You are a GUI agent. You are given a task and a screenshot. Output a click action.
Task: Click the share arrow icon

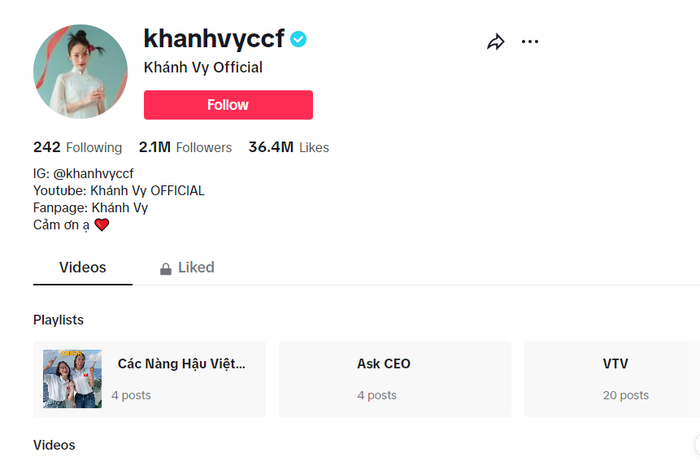pos(495,42)
